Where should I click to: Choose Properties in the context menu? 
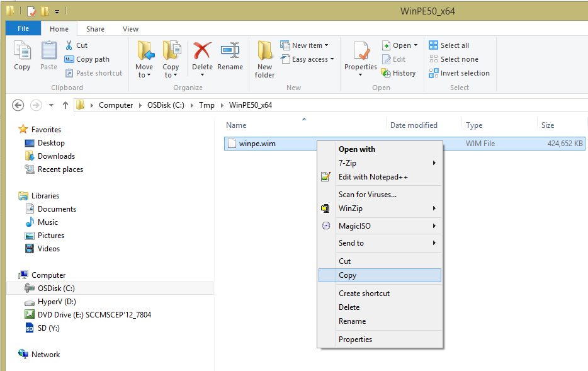(x=380, y=340)
